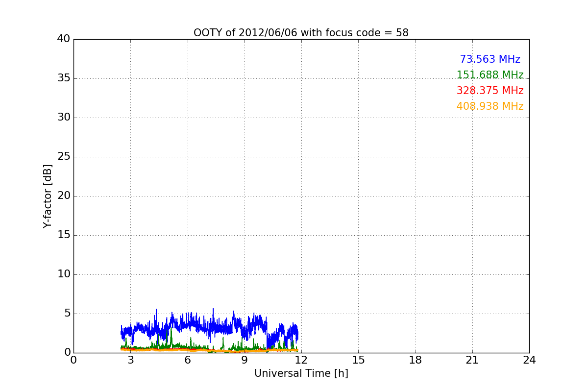Viewport: 588px width, 392px height.
Task: Select the blue 73.563 MHz legend label
Action: pos(490,59)
